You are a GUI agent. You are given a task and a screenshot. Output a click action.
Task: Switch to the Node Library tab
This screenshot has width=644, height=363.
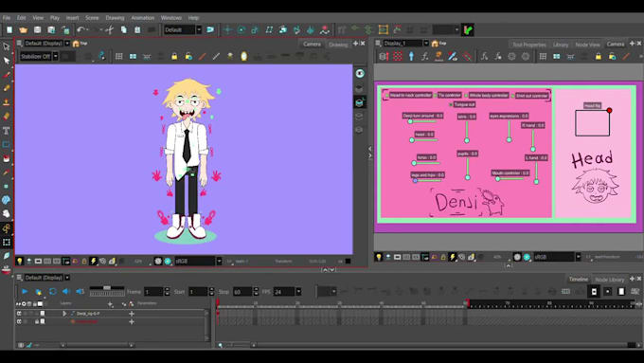click(610, 280)
